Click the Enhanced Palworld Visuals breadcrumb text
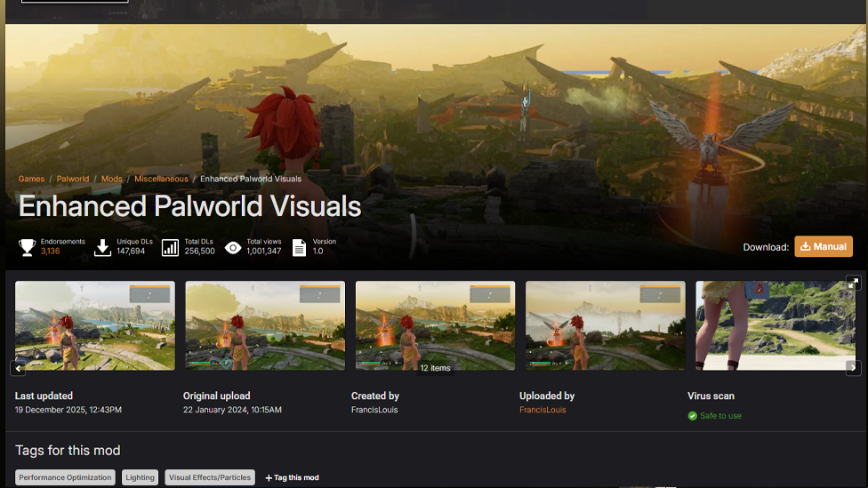 (251, 179)
